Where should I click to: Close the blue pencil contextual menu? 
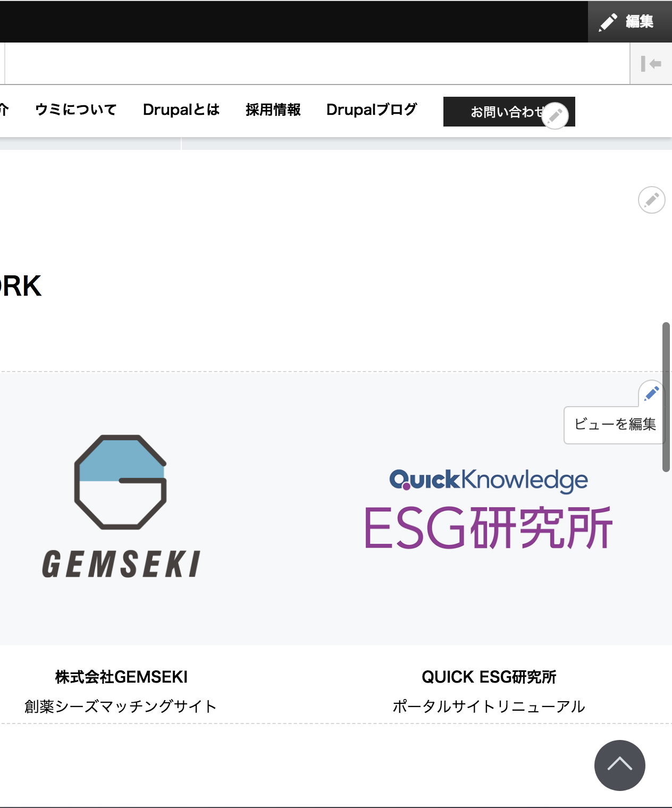click(x=651, y=393)
